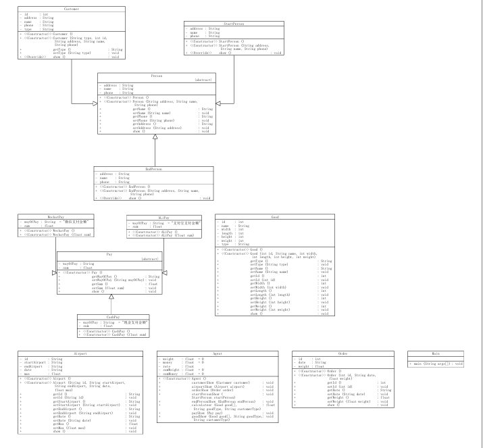The width and height of the screenshot is (483, 448).
Task: Click the Order class title
Action: click(343, 353)
